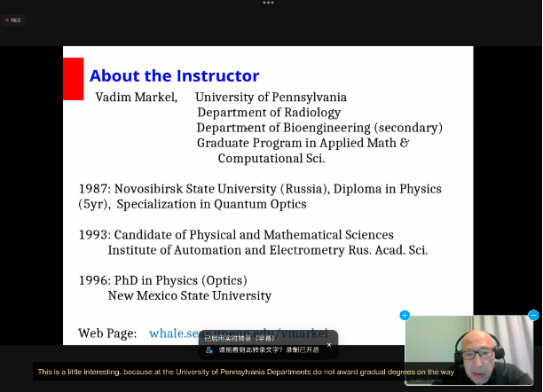This screenshot has height=392, width=543.
Task: Click the REC recording indicator
Action: tap(13, 20)
